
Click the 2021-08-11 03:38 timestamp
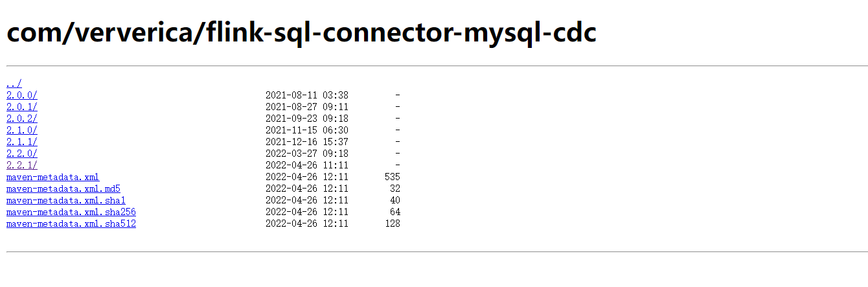click(307, 95)
